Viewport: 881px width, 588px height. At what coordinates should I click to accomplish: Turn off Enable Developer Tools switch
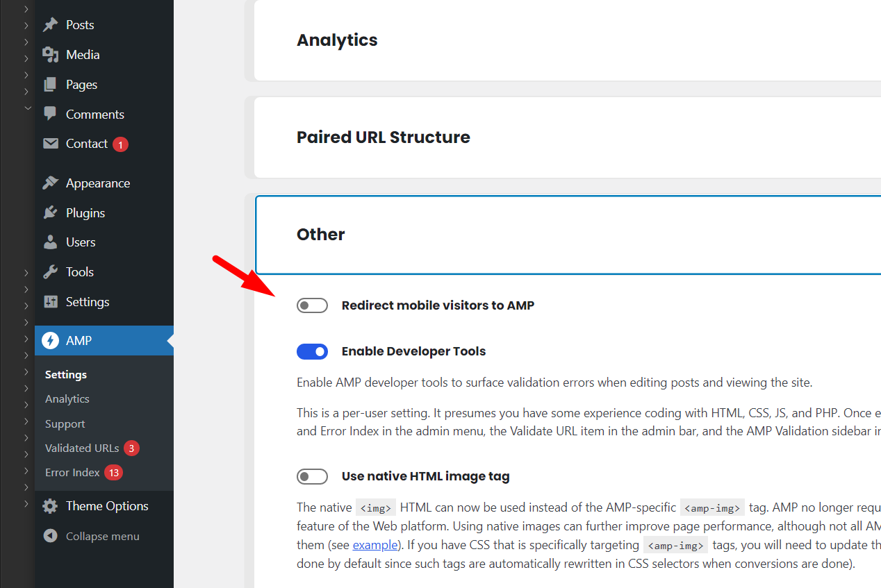tap(312, 352)
